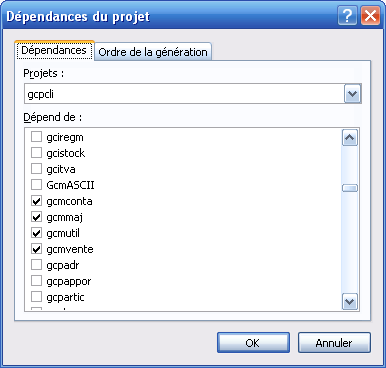Enable the gcistock dependency
This screenshot has height=368, width=386.
(x=36, y=153)
